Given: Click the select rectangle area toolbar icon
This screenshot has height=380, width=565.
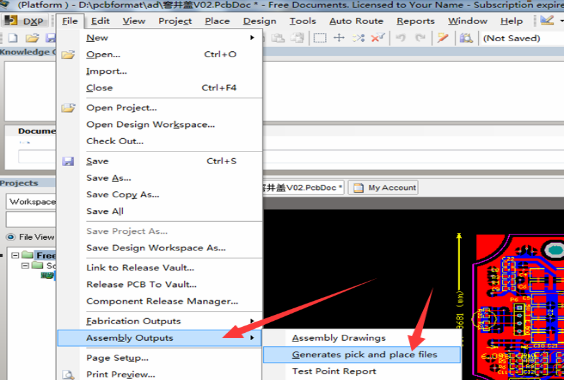Looking at the screenshot, I should [320, 38].
